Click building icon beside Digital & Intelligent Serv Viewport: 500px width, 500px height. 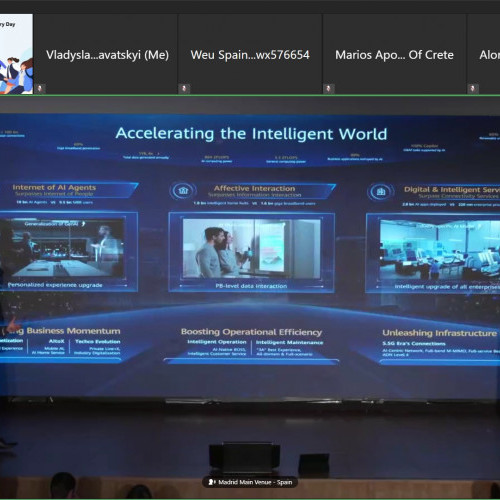pyautogui.click(x=381, y=192)
